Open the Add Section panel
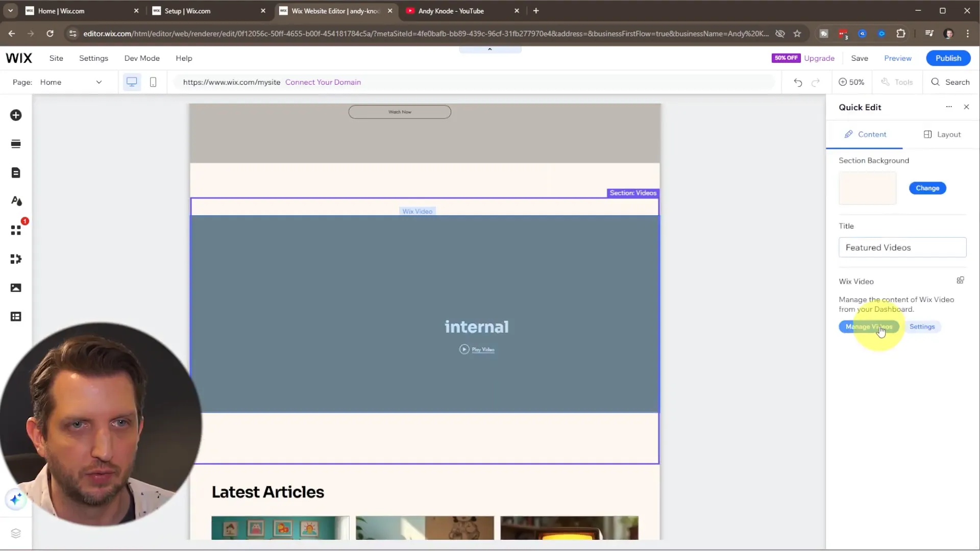 (16, 144)
